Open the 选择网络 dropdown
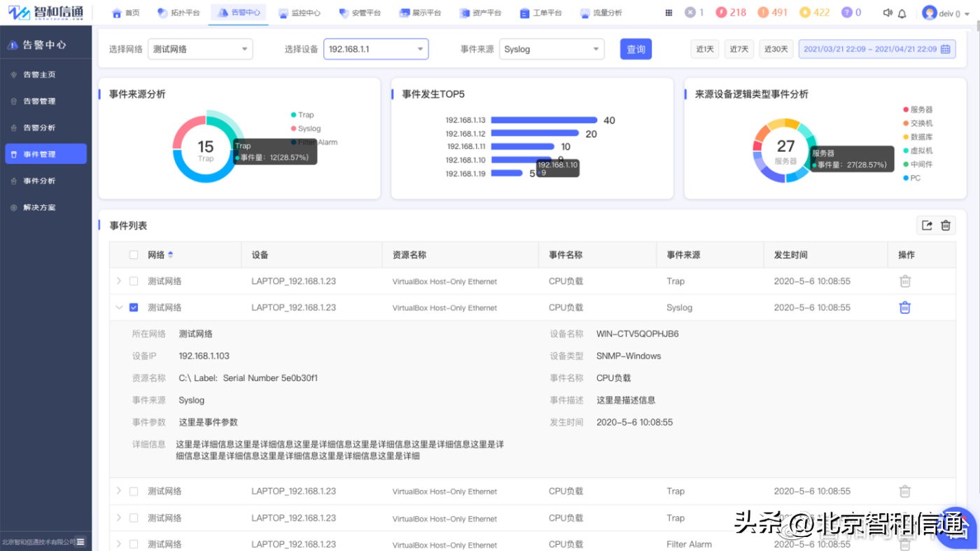Screen dimensions: 980x551 [x=200, y=49]
